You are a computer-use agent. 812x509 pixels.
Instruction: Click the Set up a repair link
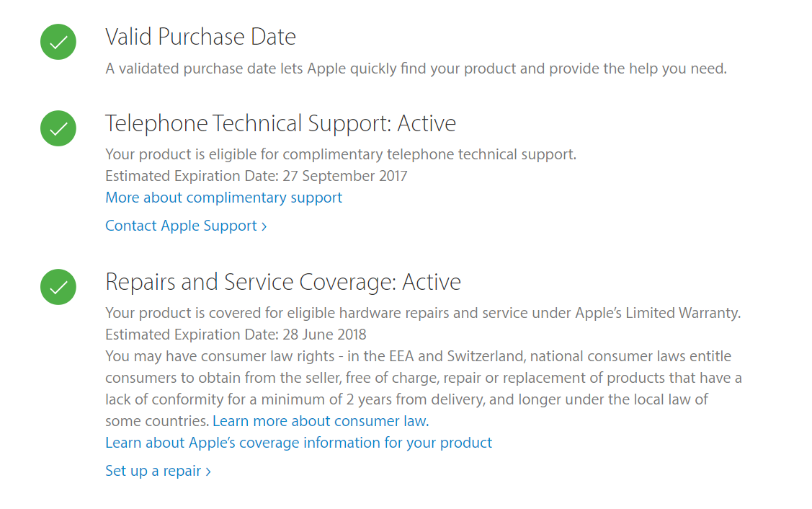(153, 471)
